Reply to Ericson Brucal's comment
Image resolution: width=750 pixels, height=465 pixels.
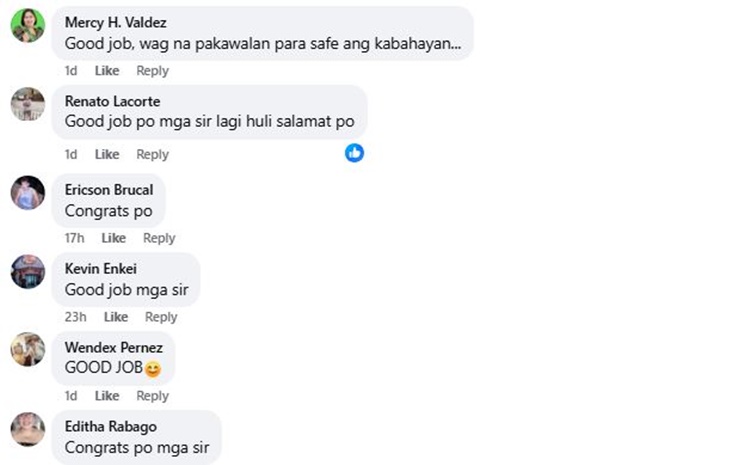pos(159,238)
